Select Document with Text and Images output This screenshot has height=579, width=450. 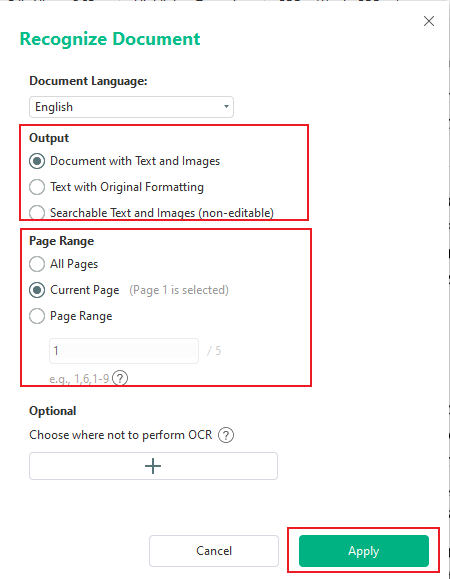pos(37,161)
